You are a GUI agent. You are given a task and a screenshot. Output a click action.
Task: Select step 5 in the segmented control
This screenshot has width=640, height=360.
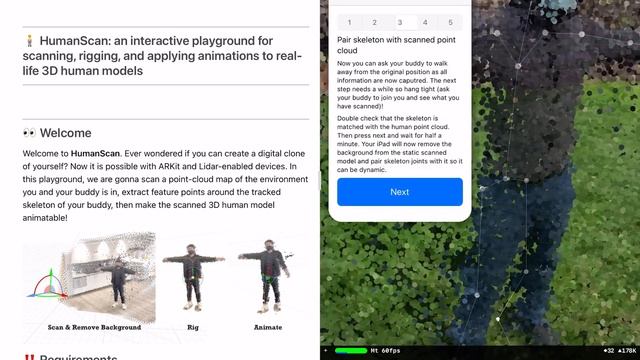point(451,22)
